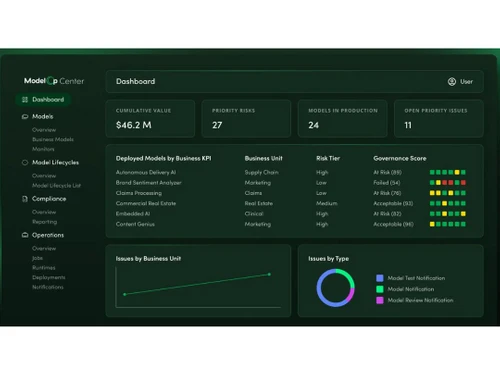Image resolution: width=500 pixels, height=375 pixels.
Task: Click the Dashboard page title
Action: pos(135,81)
